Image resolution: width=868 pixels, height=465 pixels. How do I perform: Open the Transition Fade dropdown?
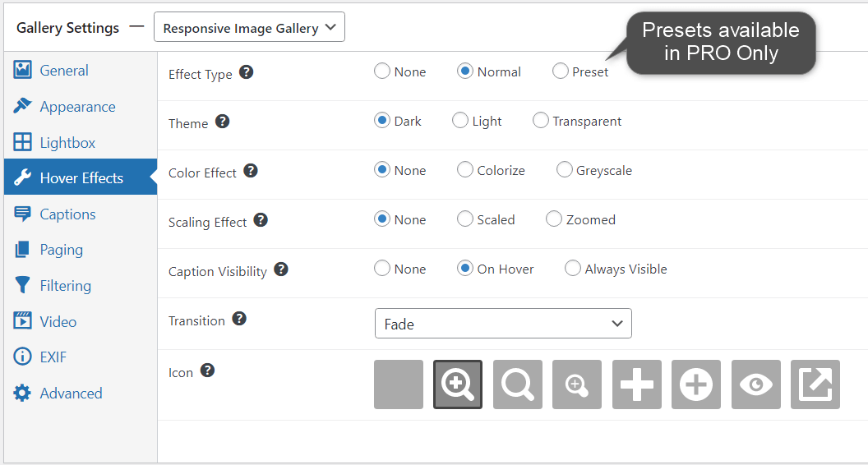click(x=503, y=324)
